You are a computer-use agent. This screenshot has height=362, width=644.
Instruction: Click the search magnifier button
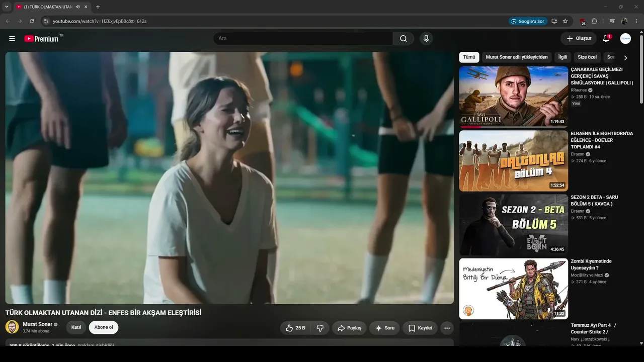click(x=404, y=39)
